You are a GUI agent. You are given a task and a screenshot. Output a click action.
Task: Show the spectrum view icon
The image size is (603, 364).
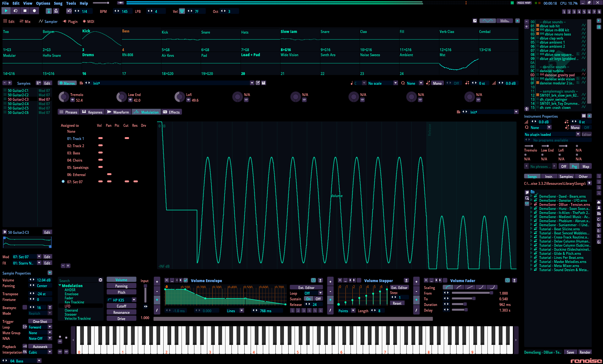pyautogui.click(x=505, y=21)
